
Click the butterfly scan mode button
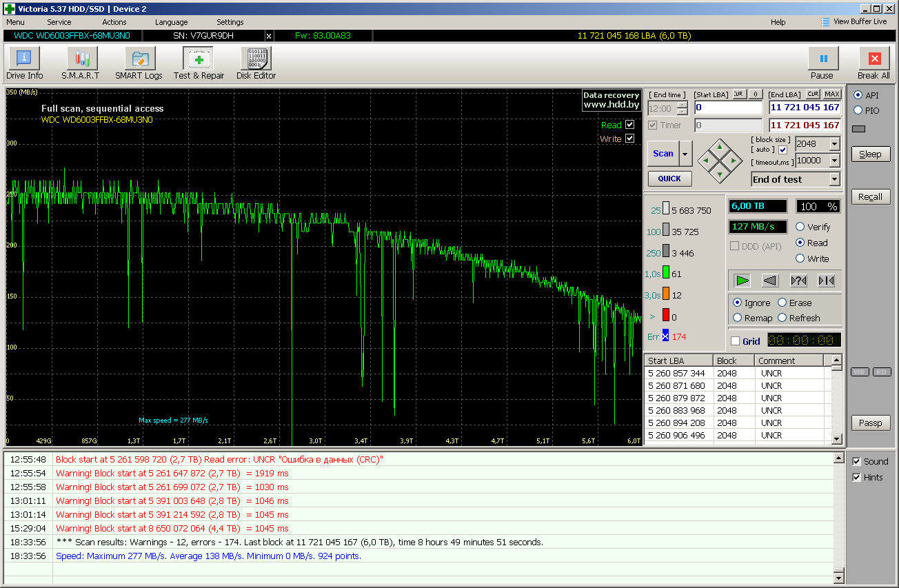point(826,281)
